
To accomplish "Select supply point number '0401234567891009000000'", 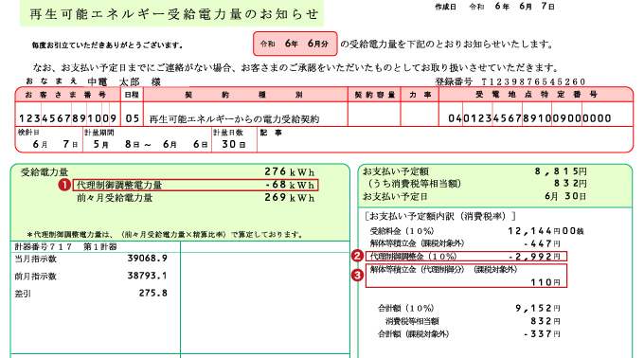I will [529, 118].
